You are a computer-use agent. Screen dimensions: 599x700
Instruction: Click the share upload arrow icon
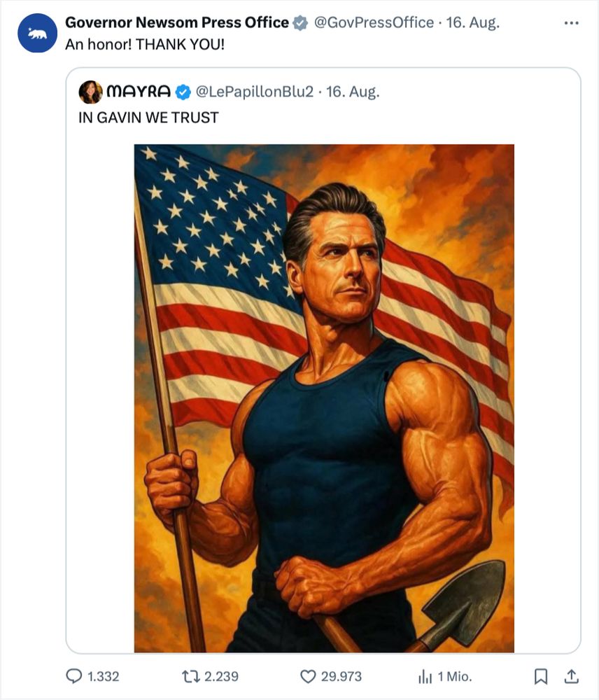571,676
